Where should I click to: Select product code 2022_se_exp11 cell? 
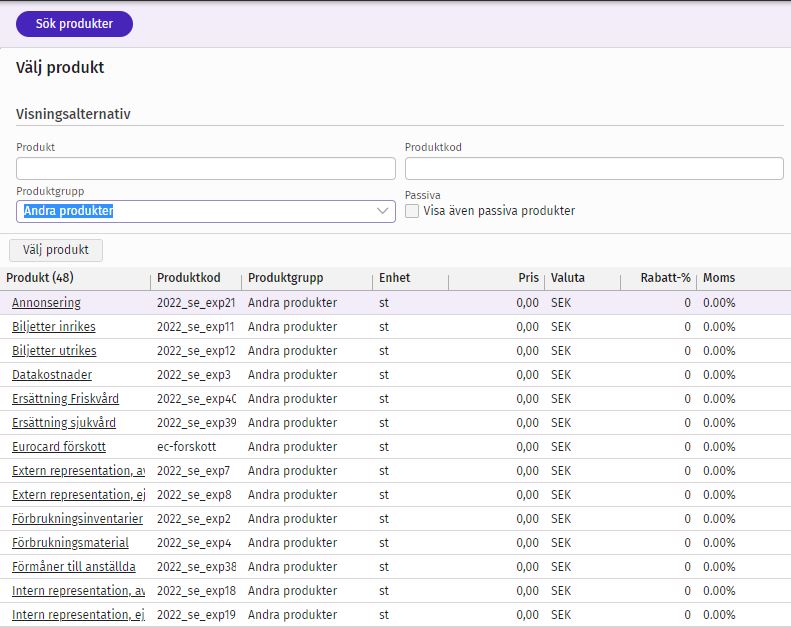pos(196,327)
